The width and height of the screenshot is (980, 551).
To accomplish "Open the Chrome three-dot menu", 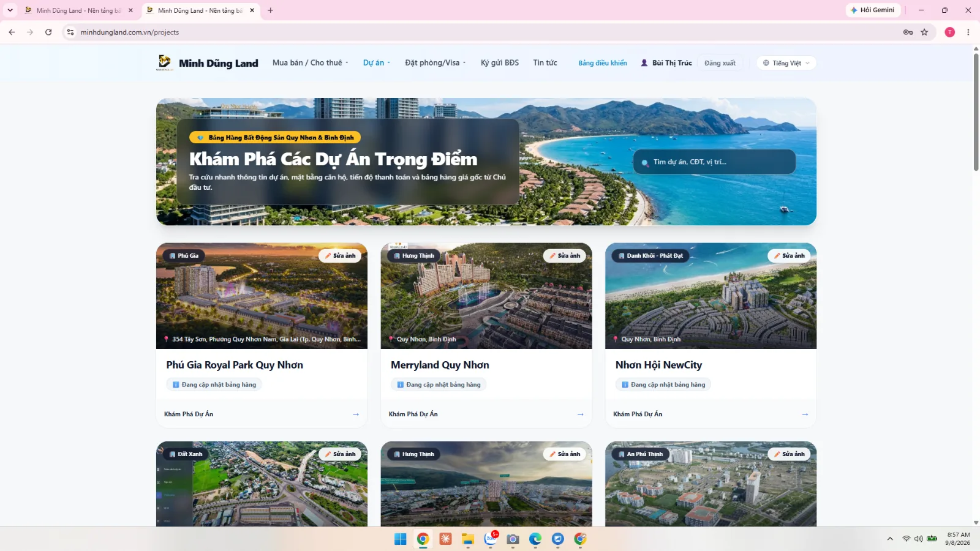I will (968, 32).
